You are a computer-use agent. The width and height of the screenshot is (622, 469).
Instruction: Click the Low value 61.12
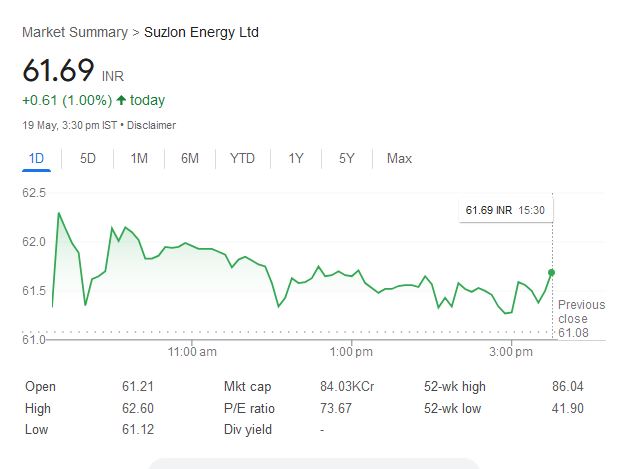[x=138, y=429]
